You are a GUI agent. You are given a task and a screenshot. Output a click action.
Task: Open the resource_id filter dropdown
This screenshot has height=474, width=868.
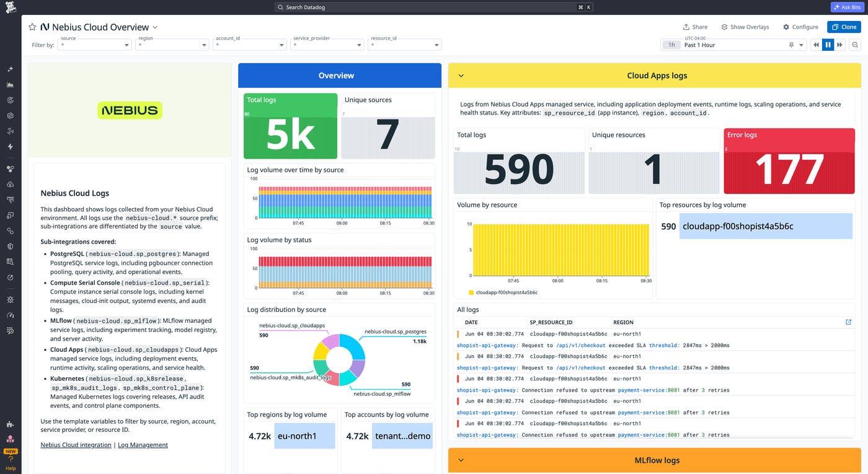(405, 45)
